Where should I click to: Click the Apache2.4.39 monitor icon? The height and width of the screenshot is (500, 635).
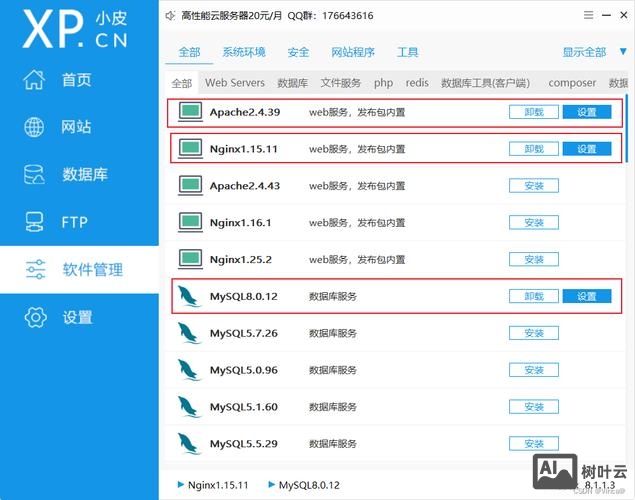tap(190, 112)
